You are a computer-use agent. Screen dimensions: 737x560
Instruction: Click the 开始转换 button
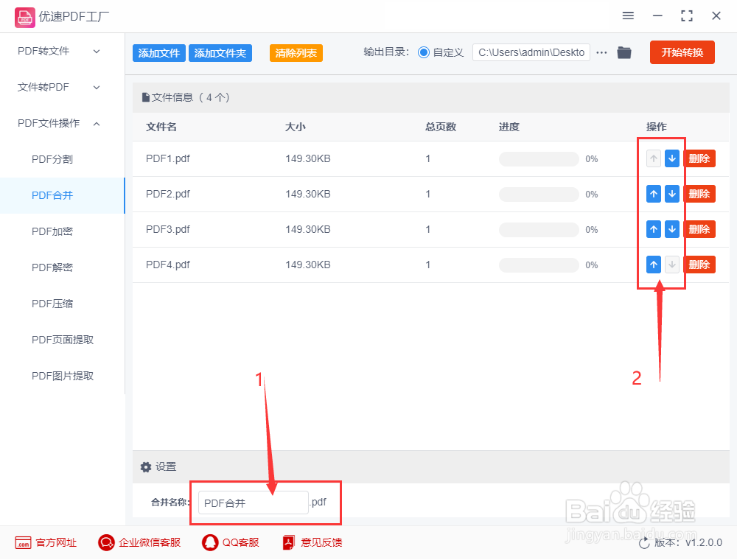[x=682, y=52]
